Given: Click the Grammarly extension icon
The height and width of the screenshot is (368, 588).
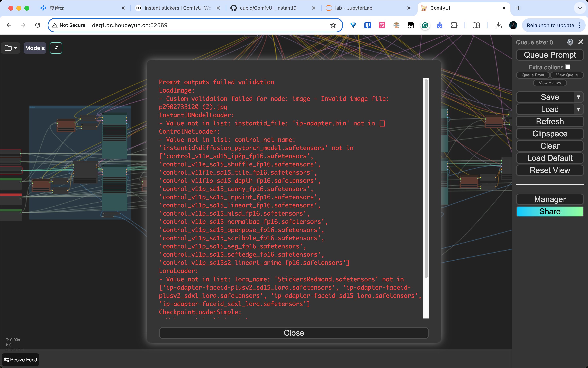Looking at the screenshot, I should 425,25.
